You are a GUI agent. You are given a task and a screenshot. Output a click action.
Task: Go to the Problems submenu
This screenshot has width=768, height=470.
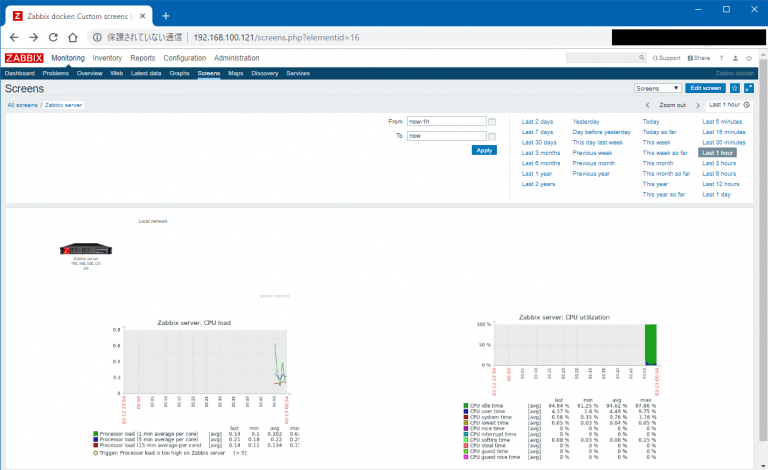[55, 73]
